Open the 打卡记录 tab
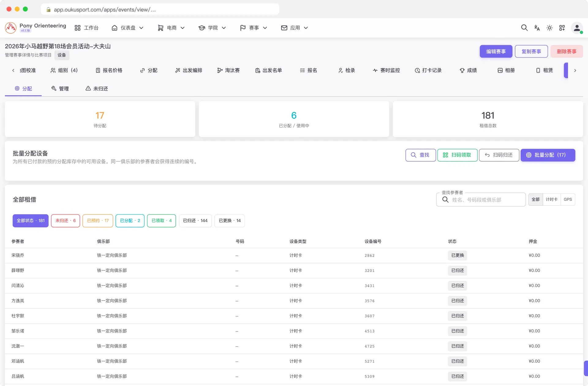Viewport: 588px width, 386px height. (428, 71)
